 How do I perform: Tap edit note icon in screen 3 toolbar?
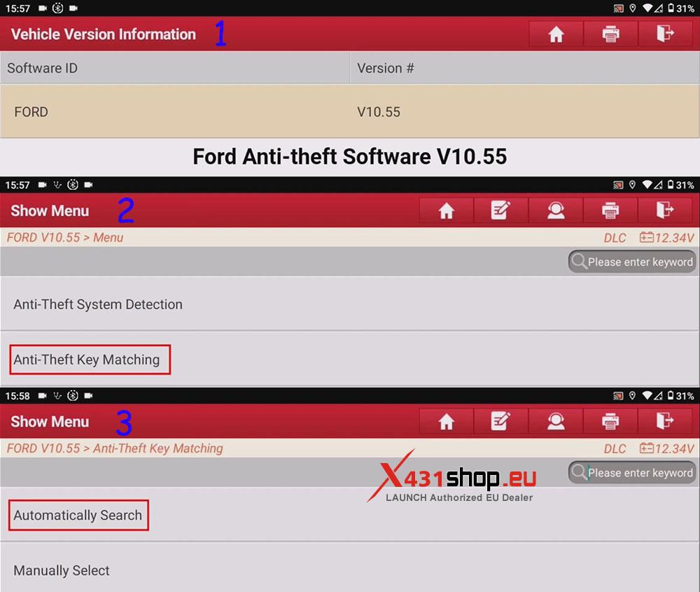coord(500,421)
